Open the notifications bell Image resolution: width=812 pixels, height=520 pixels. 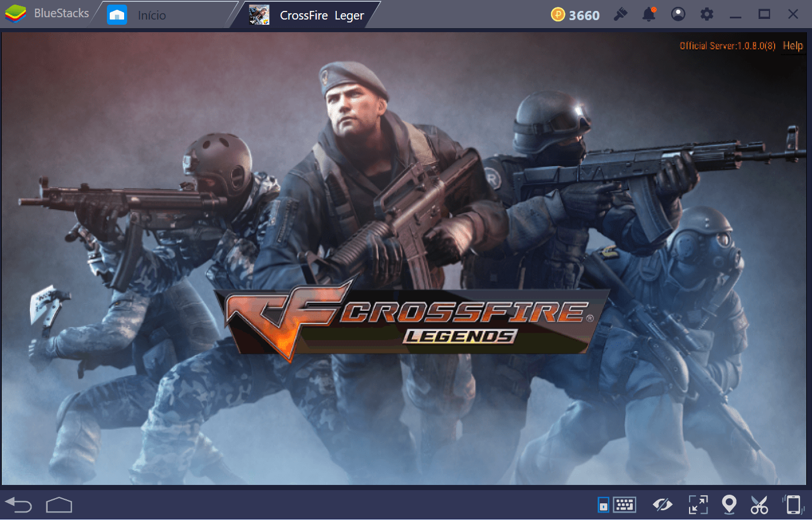649,14
